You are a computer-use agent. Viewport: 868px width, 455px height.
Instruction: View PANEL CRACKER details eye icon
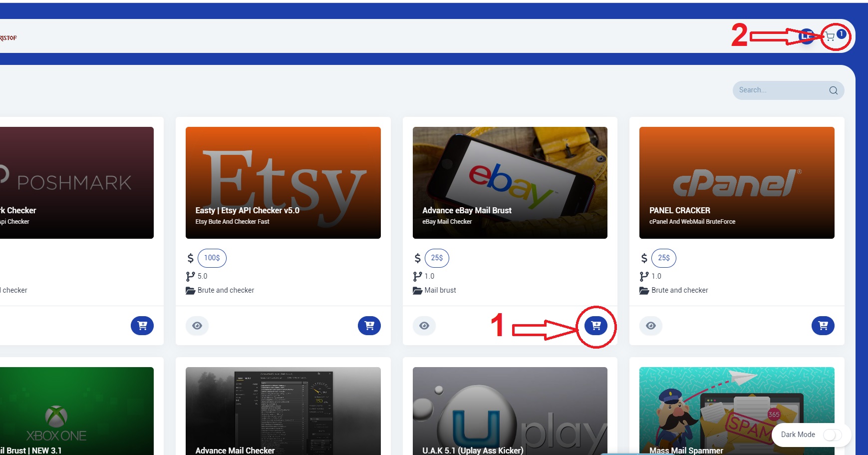pyautogui.click(x=651, y=326)
